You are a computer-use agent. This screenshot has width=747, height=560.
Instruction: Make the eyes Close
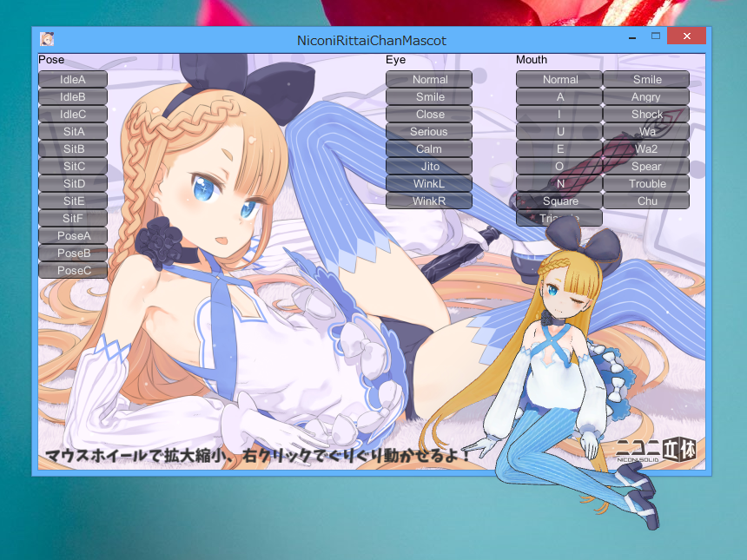[428, 114]
